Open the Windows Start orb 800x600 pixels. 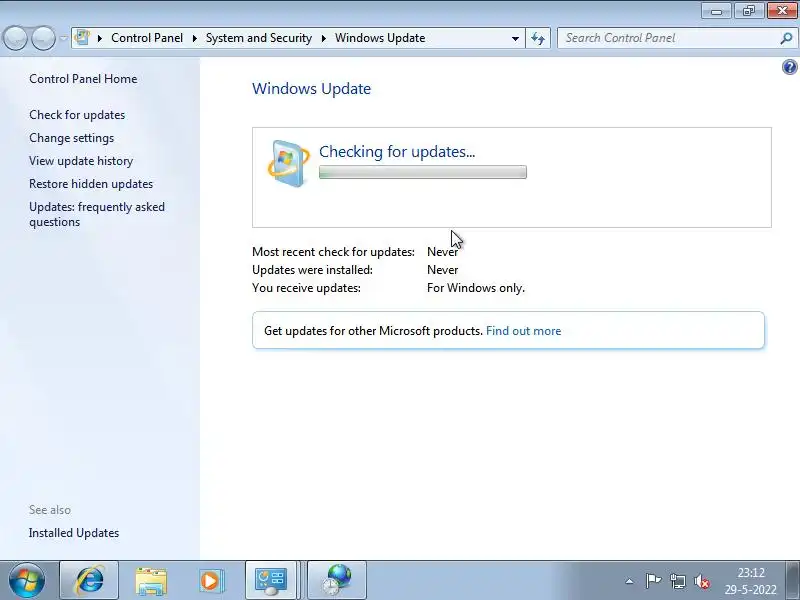point(27,580)
